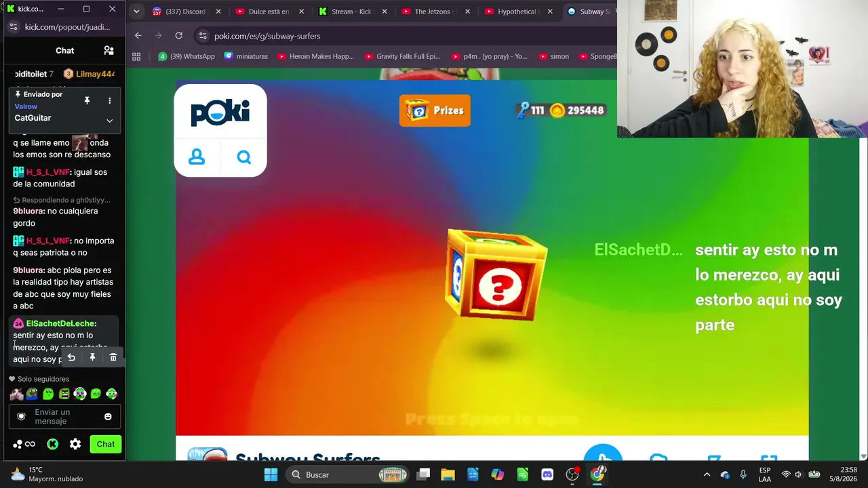Click the poki.com address bar

pyautogui.click(x=407, y=36)
